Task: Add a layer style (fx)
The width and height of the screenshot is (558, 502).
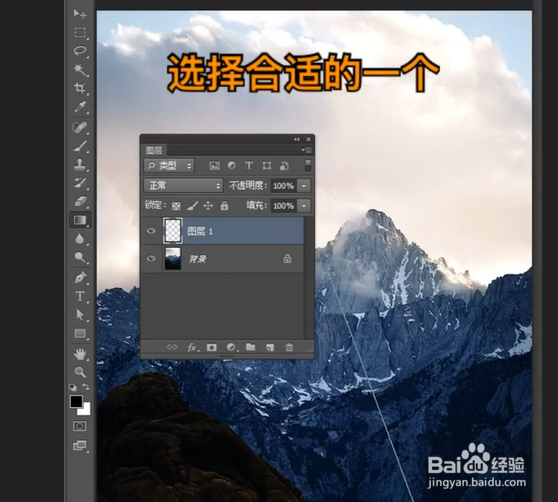Action: coord(192,347)
